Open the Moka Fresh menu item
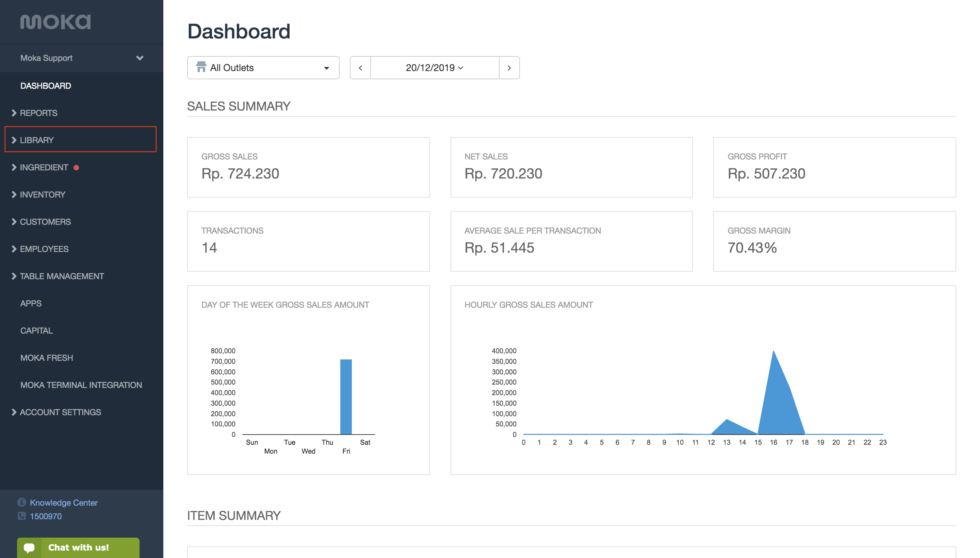The image size is (980, 558). coord(46,358)
